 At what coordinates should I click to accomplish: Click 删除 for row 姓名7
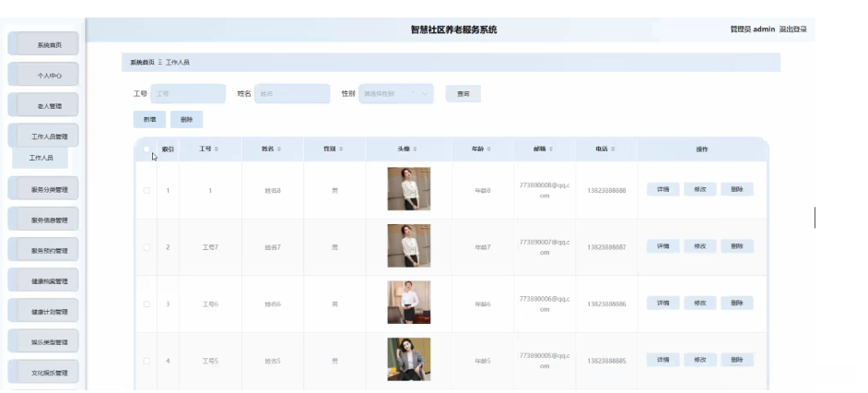coord(737,246)
